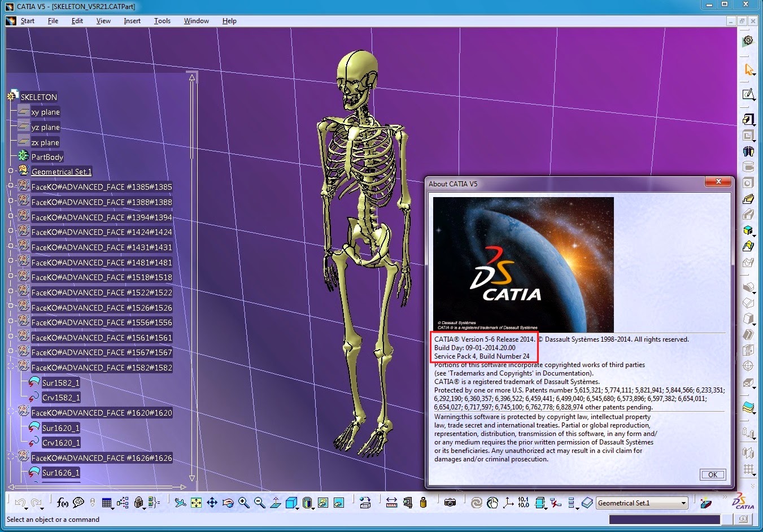This screenshot has width=763, height=532.
Task: Click the Measure Item icon
Action: point(408,503)
